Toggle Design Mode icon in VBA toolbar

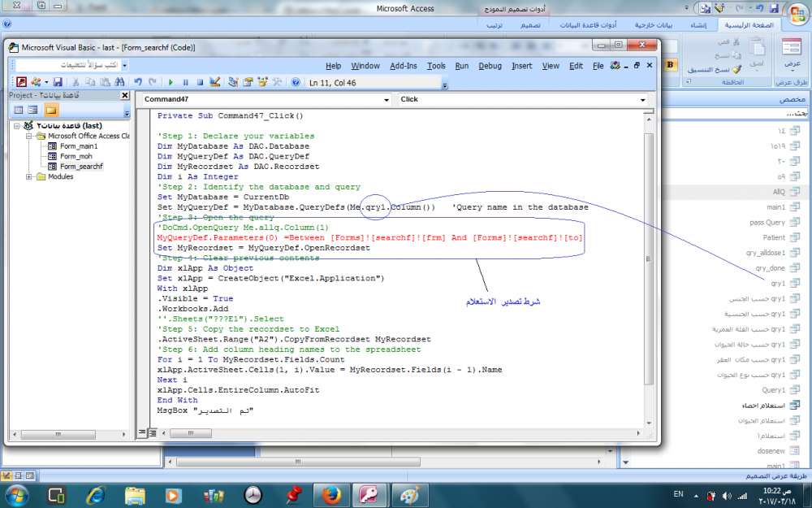point(215,82)
